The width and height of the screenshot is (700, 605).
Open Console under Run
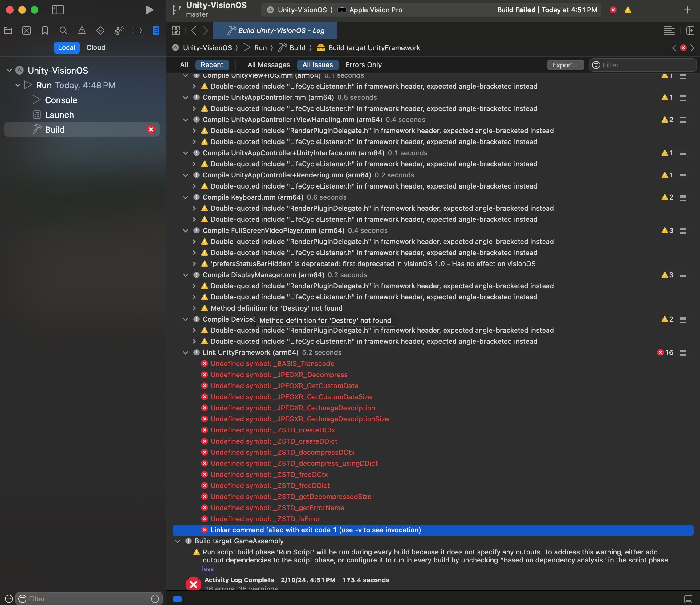61,100
